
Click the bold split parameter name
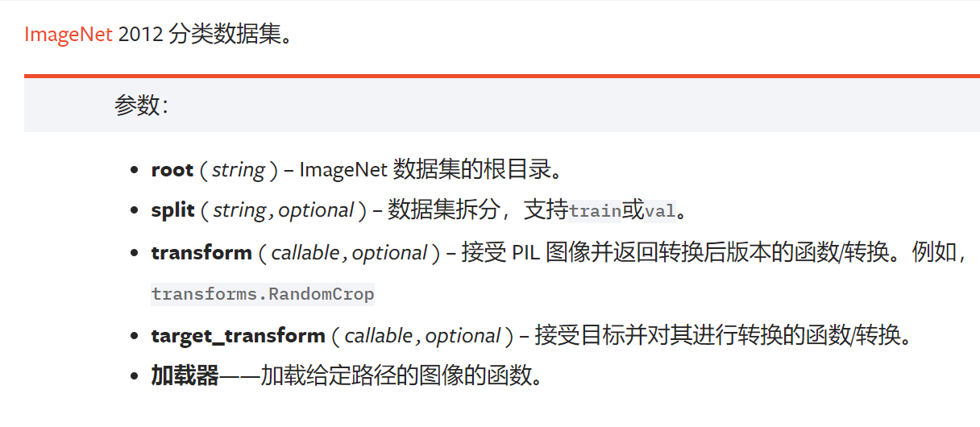[173, 210]
